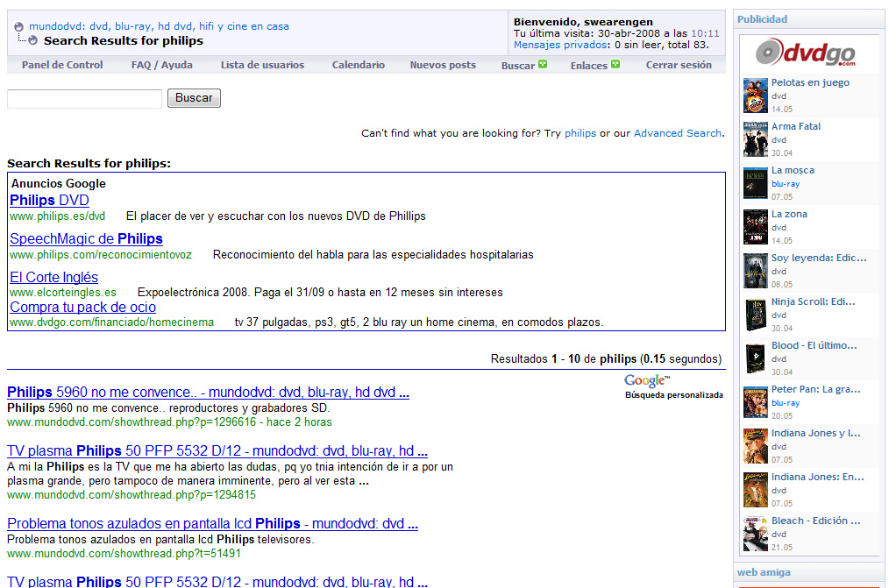Image resolution: width=896 pixels, height=588 pixels.
Task: Click the La mosca blu-ray cover
Action: 756,183
